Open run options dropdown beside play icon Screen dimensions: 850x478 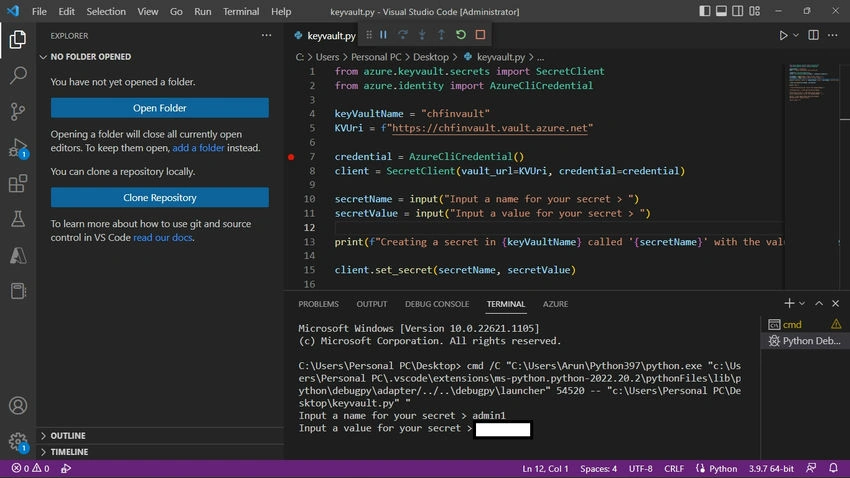pos(796,35)
